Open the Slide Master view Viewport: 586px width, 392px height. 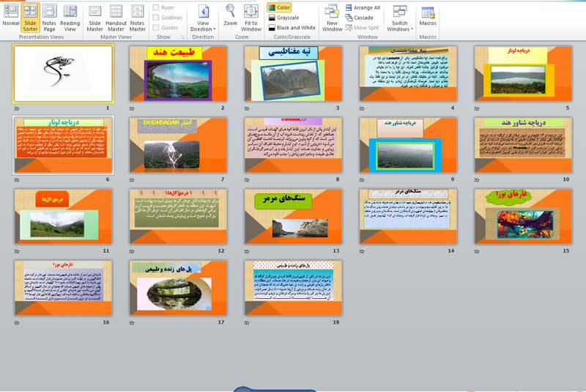coord(94,17)
